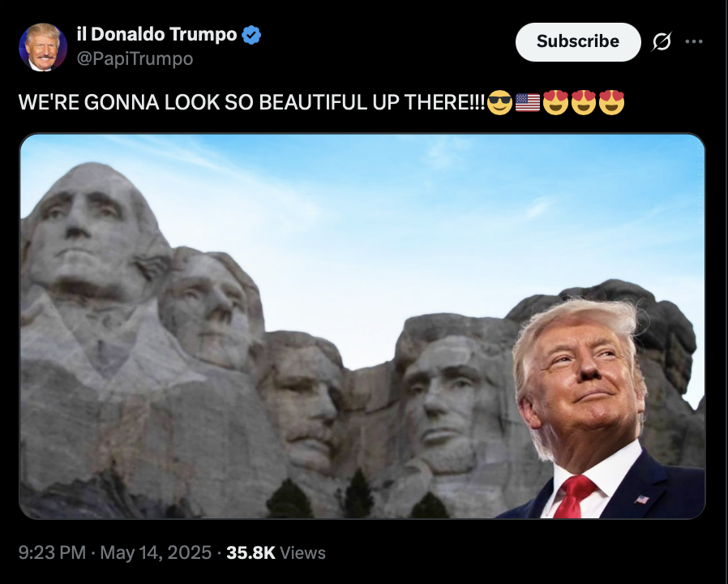
Task: Click the Views label
Action: (302, 553)
